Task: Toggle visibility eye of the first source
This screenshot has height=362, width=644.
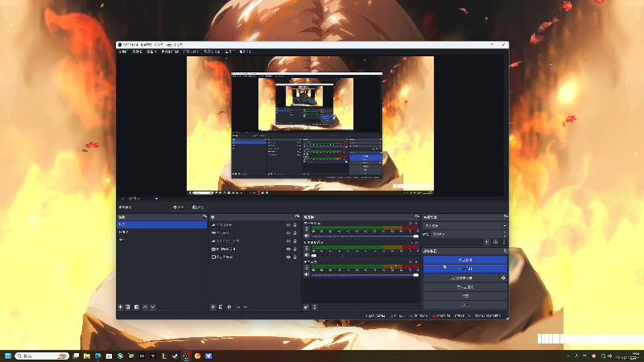Action: pos(288,225)
